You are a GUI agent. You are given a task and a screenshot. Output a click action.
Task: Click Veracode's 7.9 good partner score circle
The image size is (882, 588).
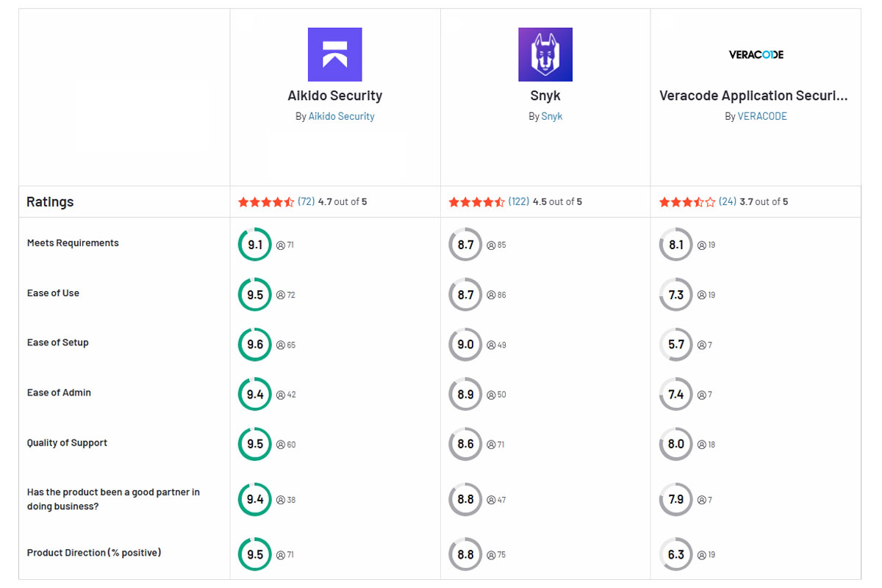[676, 500]
